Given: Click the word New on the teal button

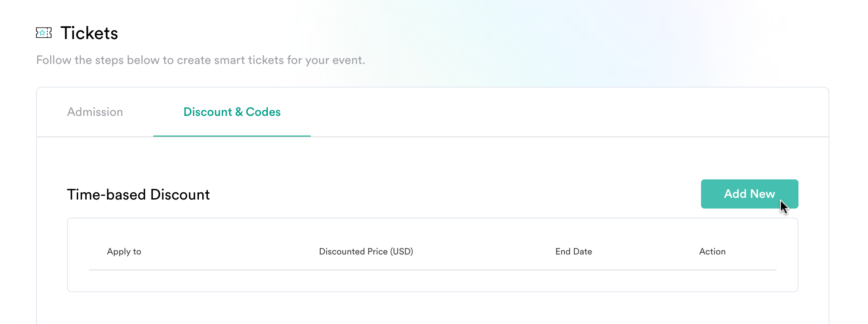Looking at the screenshot, I should (763, 194).
